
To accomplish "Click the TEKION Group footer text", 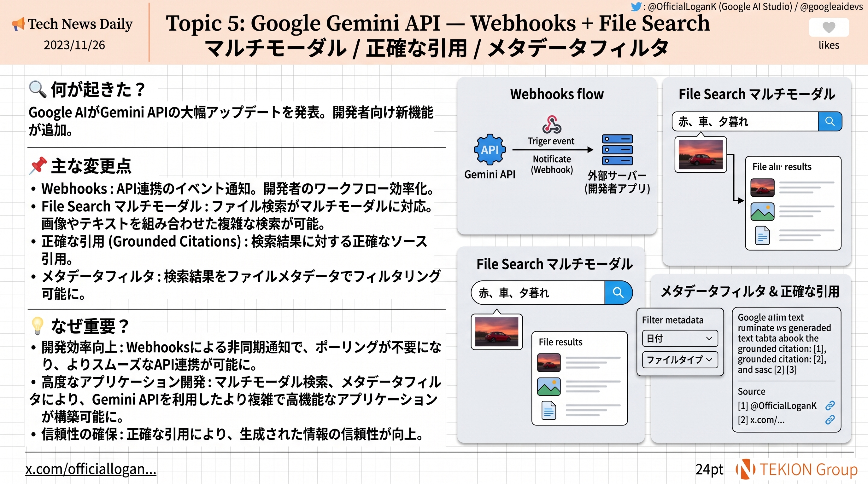I will click(808, 469).
